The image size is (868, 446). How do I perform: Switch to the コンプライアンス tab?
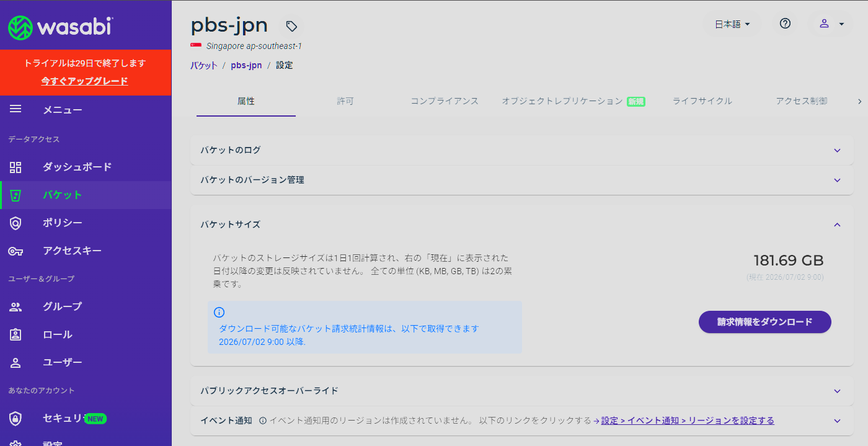[445, 101]
